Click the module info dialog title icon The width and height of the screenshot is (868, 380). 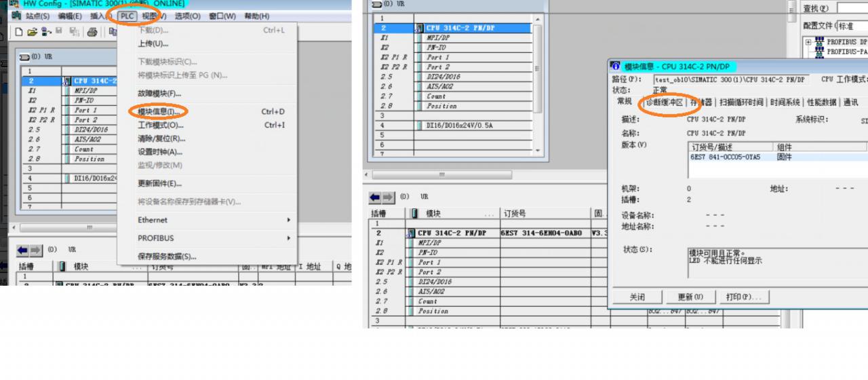pos(615,66)
